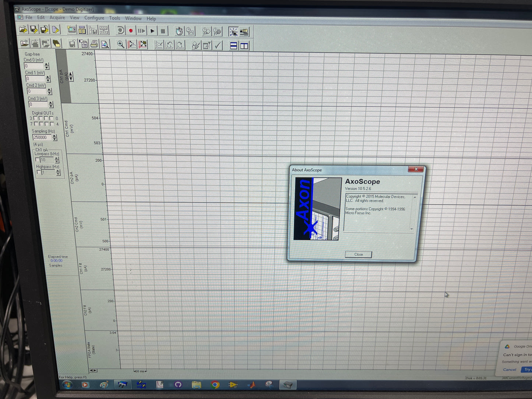
Task: Click the Sampling rate spinner arrows
Action: pos(55,137)
